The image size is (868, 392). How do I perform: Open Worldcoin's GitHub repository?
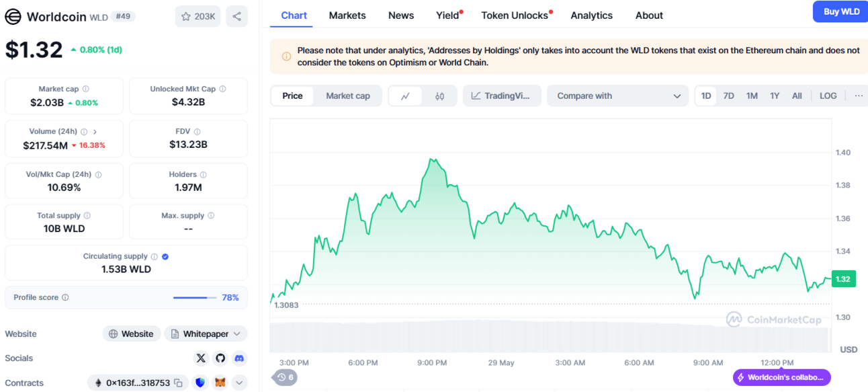click(x=220, y=358)
